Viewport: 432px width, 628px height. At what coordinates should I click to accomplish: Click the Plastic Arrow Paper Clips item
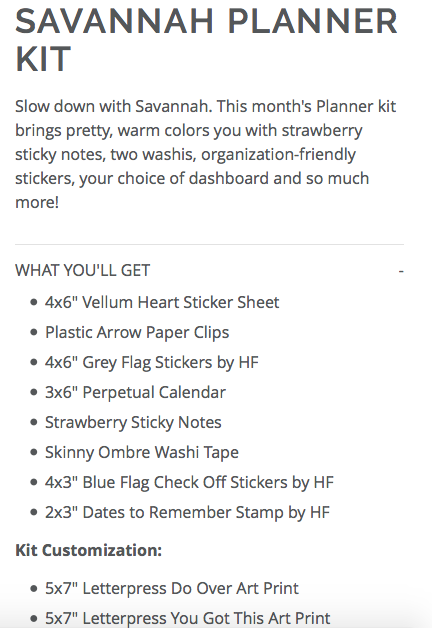coord(137,332)
